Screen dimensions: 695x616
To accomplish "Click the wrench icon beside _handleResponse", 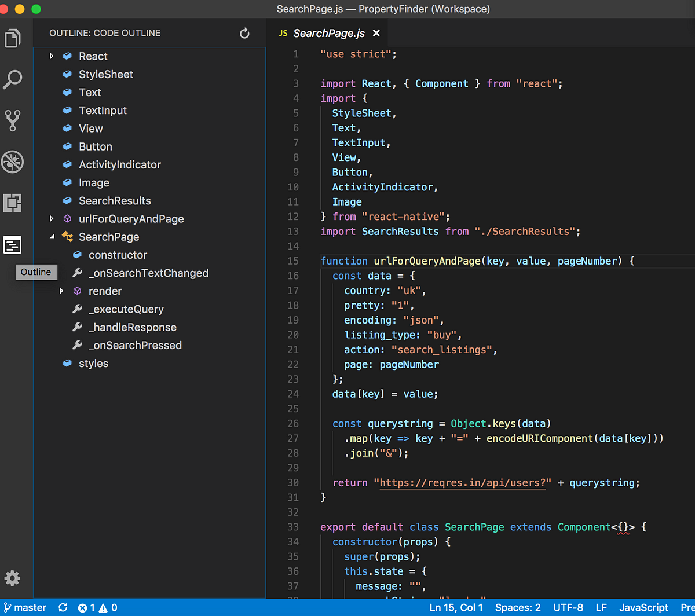I will tap(77, 327).
